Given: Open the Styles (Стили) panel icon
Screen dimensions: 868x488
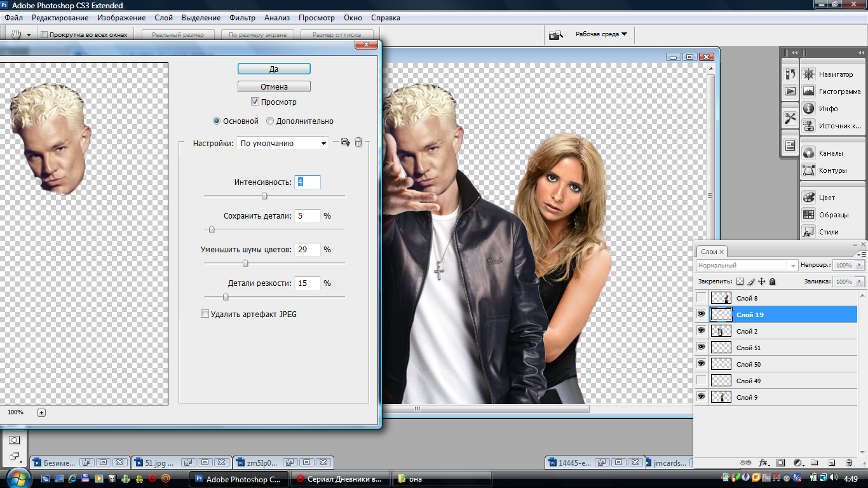Looking at the screenshot, I should point(808,232).
